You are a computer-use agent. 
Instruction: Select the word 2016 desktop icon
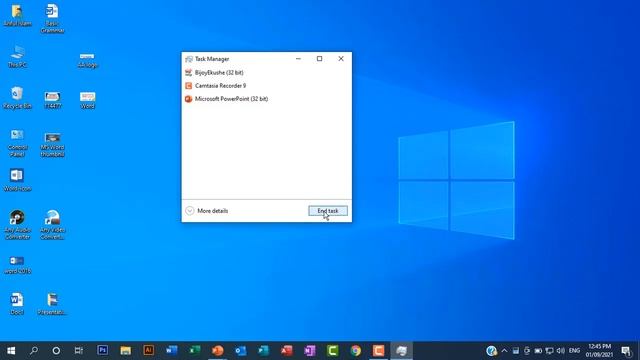pos(17,264)
